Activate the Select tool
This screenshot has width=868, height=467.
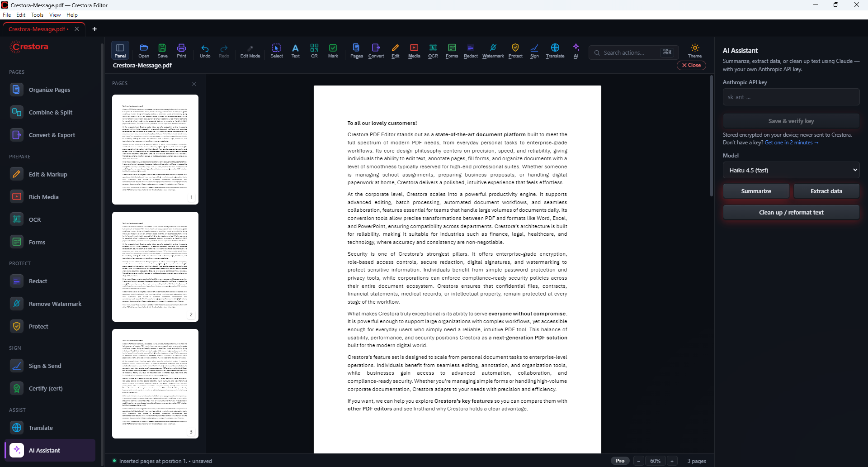[x=277, y=51]
